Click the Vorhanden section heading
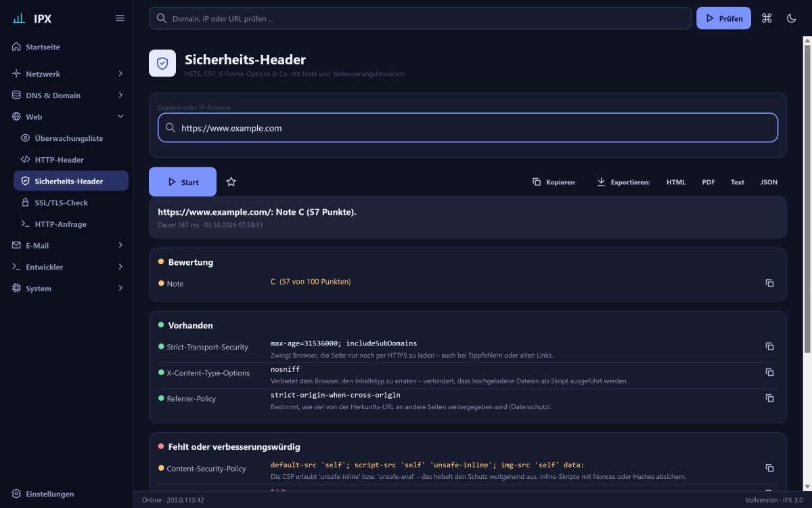The height and width of the screenshot is (508, 812). [191, 325]
